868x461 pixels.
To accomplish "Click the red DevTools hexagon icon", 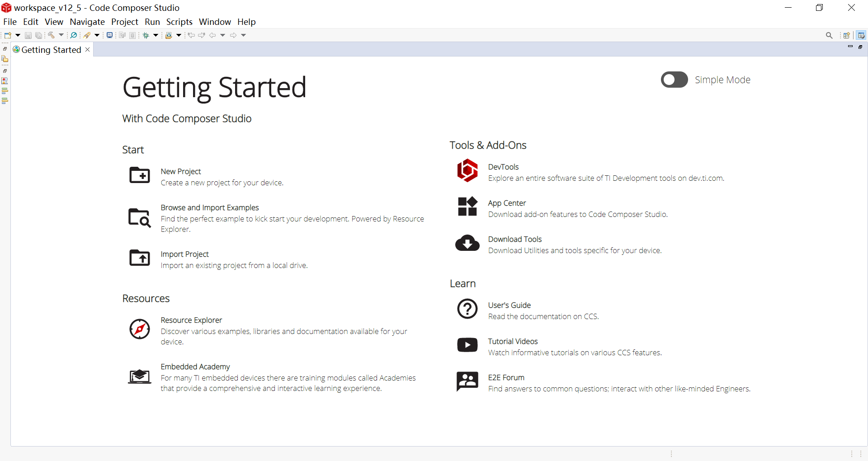I will coord(467,170).
